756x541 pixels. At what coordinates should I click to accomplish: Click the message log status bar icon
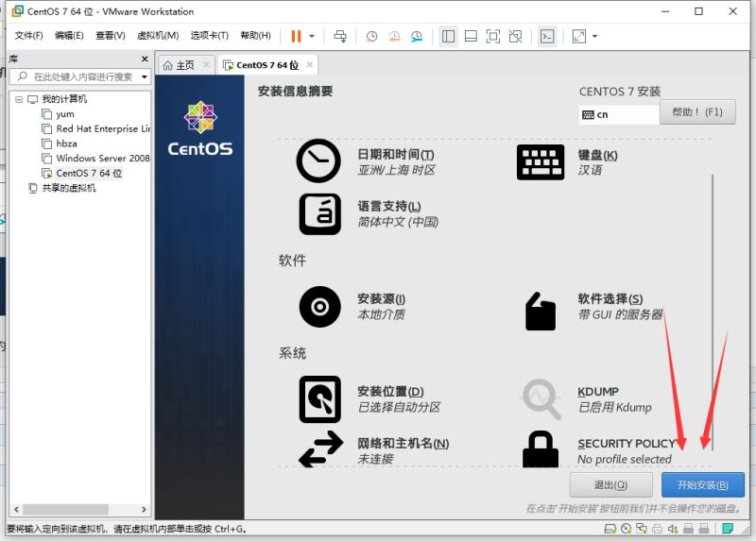tap(727, 529)
